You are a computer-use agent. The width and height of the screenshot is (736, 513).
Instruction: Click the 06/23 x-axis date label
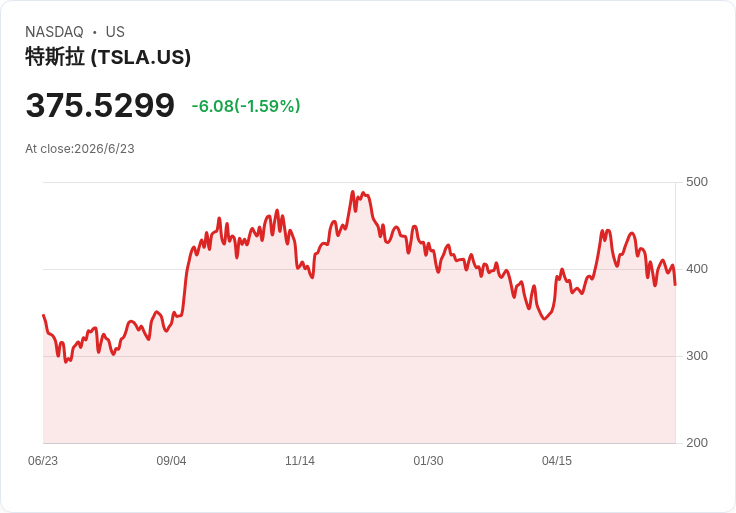click(x=43, y=461)
